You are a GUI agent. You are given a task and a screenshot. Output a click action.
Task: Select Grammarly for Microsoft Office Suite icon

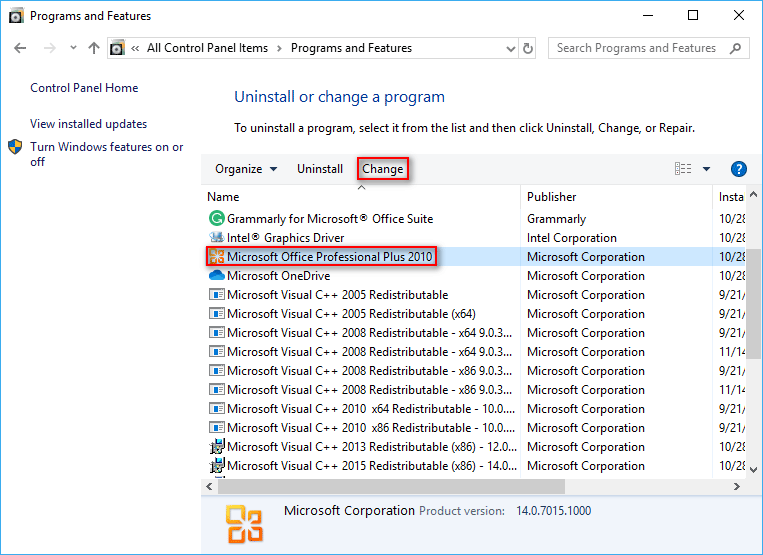click(x=217, y=218)
